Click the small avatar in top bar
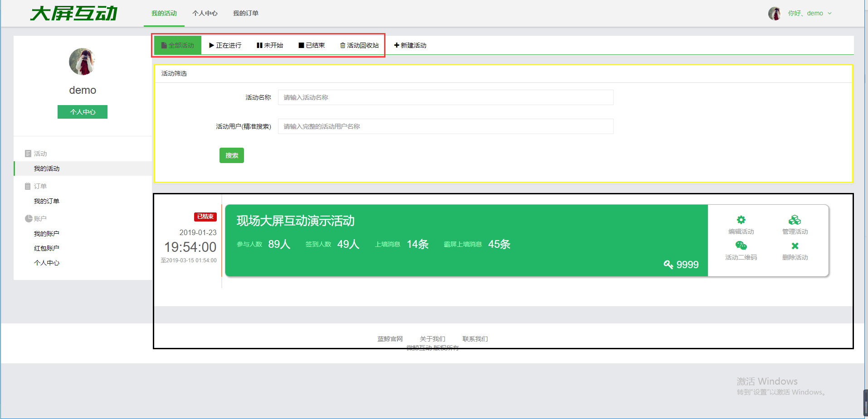868x419 pixels. click(x=775, y=14)
